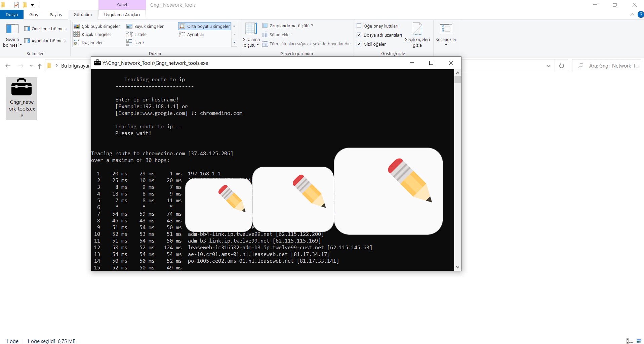Disable the Gizli öğeler checkbox
The width and height of the screenshot is (644, 344).
[x=359, y=44]
